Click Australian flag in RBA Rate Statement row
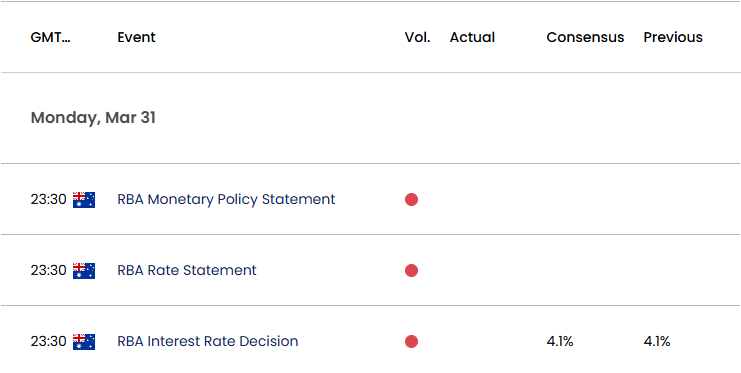Viewport: 741px width, 373px height. click(84, 271)
